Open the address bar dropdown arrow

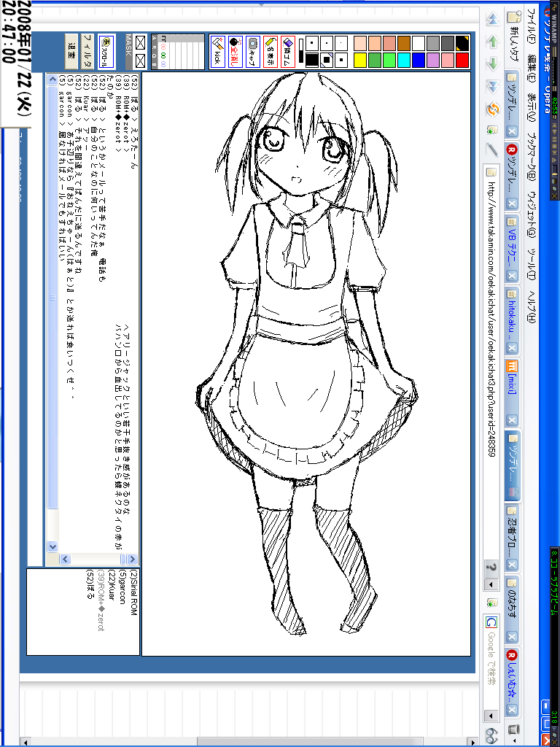tap(491, 584)
